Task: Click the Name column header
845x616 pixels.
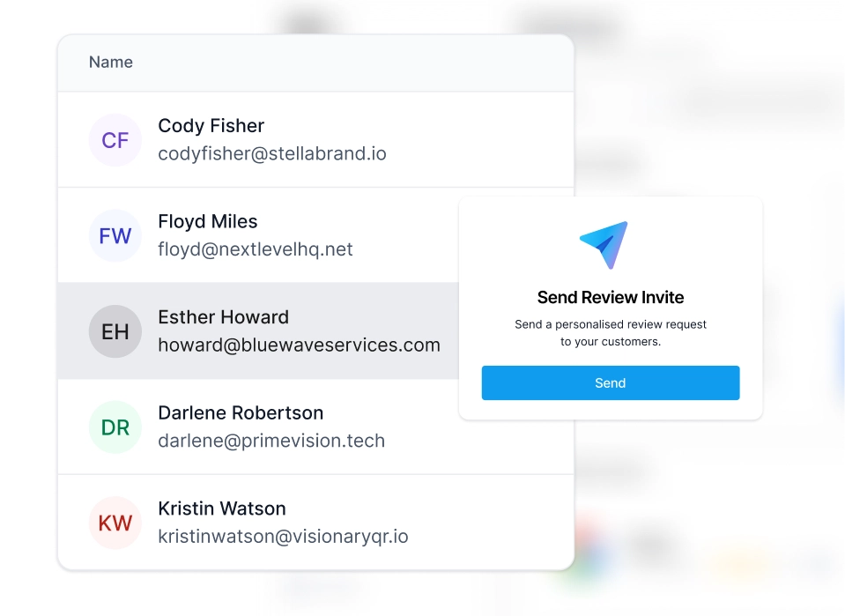Action: pyautogui.click(x=111, y=62)
